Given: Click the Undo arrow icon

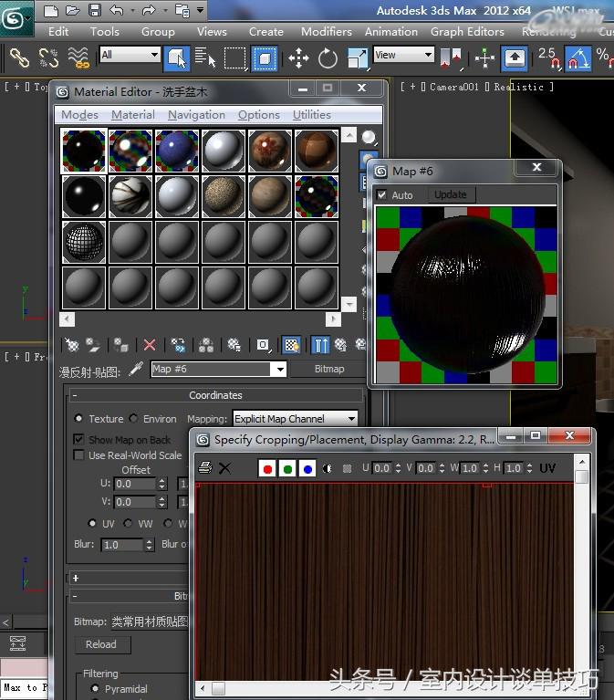Looking at the screenshot, I should pos(117,10).
